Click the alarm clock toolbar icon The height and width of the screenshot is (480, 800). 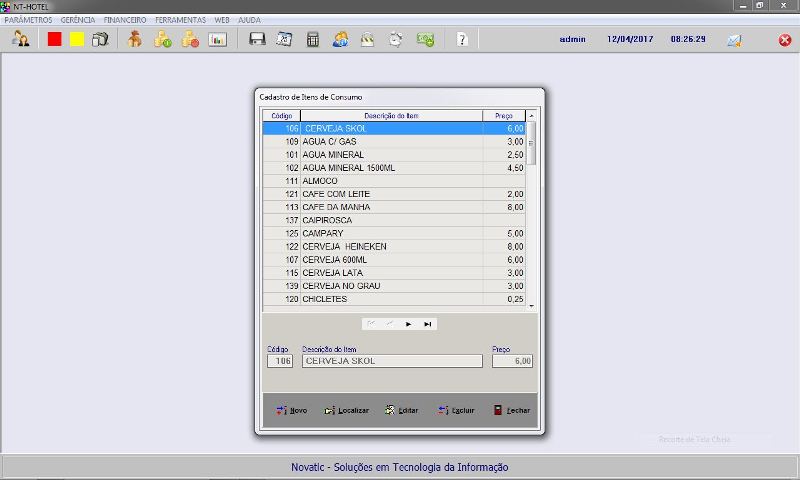(x=396, y=39)
